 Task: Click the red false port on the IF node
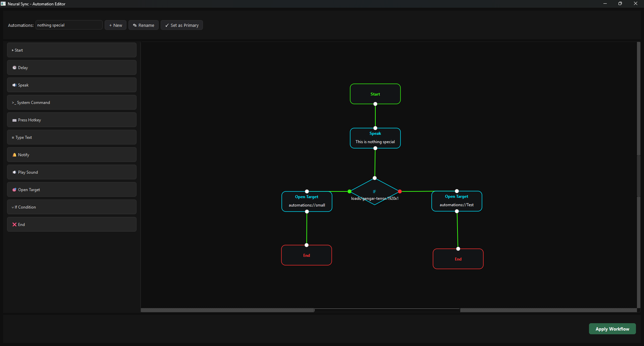[400, 191]
